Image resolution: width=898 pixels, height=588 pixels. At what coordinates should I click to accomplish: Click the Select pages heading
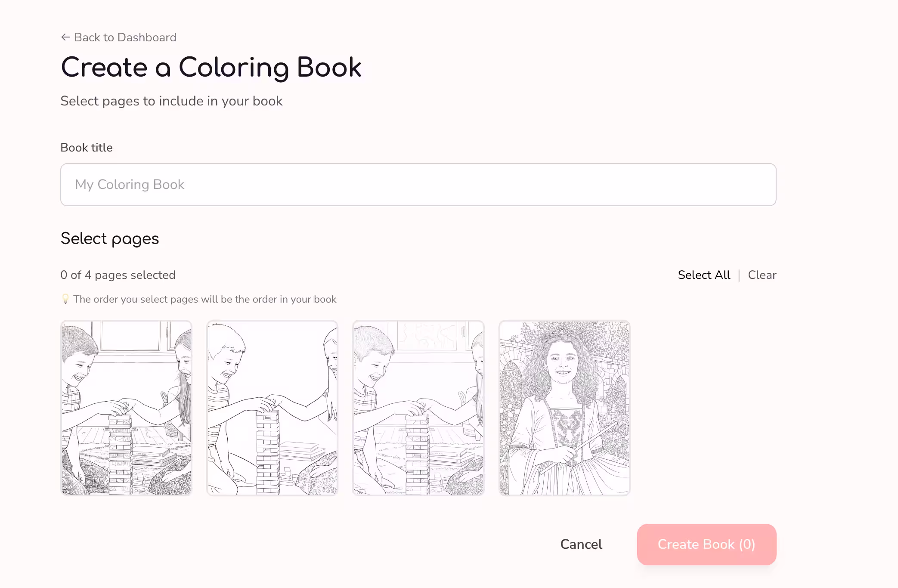click(x=110, y=239)
